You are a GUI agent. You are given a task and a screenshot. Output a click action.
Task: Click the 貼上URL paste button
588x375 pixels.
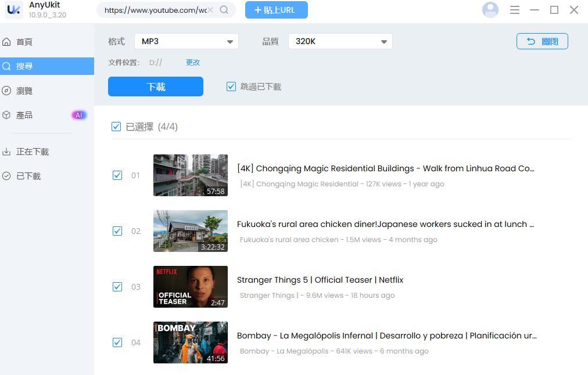coord(277,10)
